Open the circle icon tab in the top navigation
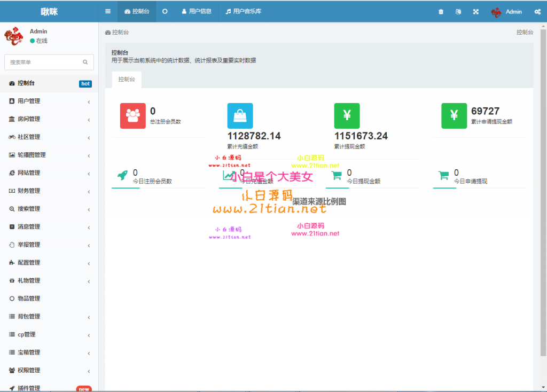This screenshot has width=547, height=392. pyautogui.click(x=165, y=12)
